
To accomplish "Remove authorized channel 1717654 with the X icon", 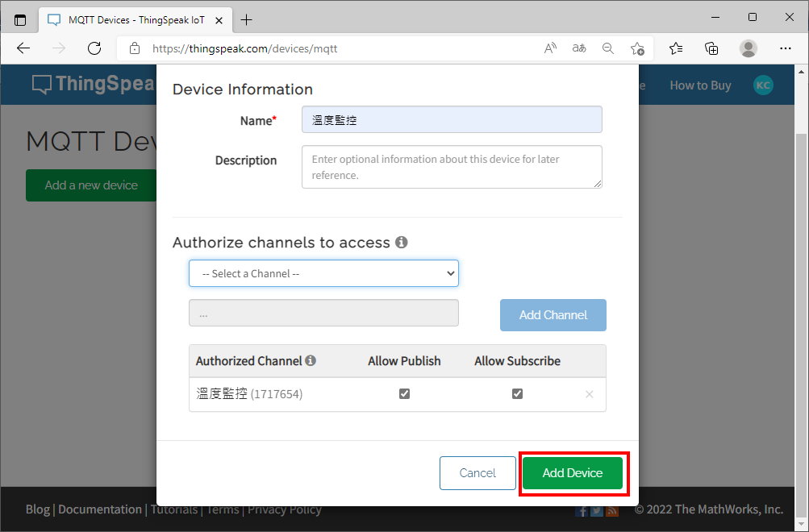I will point(590,394).
